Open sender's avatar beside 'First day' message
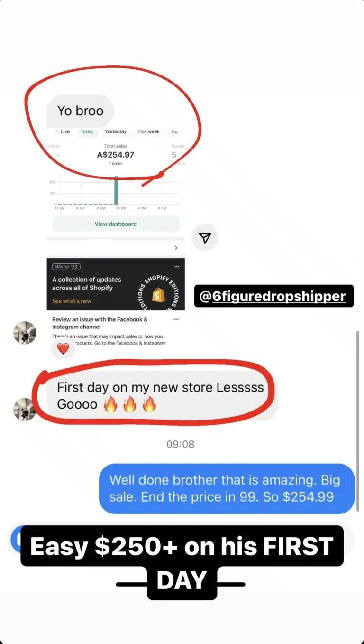The width and height of the screenshot is (364, 644). (x=25, y=409)
